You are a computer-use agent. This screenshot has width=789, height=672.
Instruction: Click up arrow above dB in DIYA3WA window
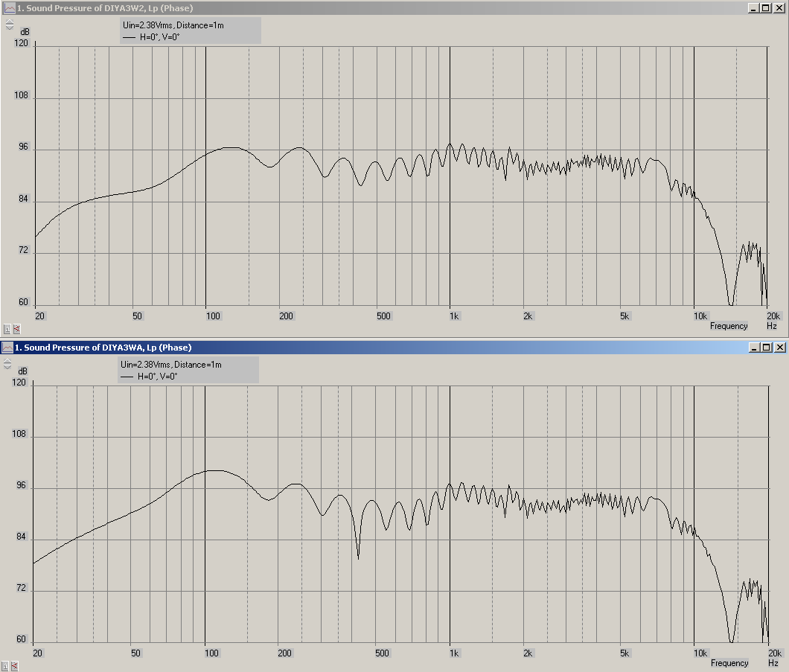click(x=7, y=361)
